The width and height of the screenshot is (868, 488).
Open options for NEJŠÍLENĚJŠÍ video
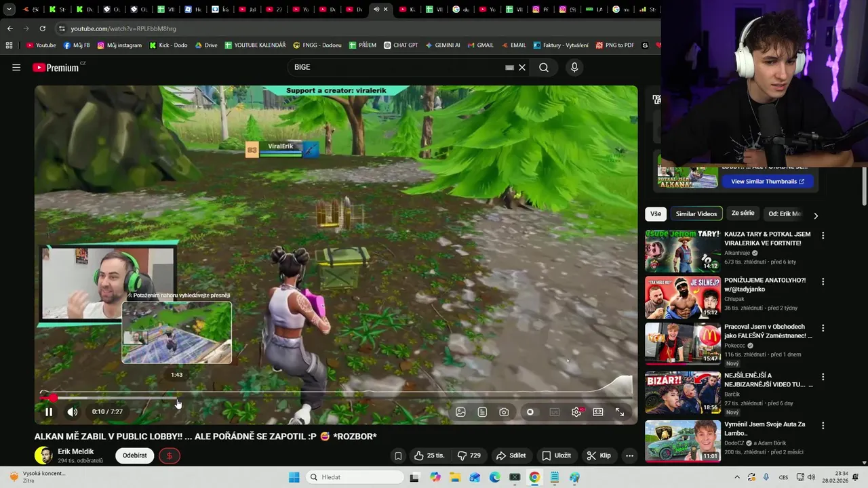(823, 377)
